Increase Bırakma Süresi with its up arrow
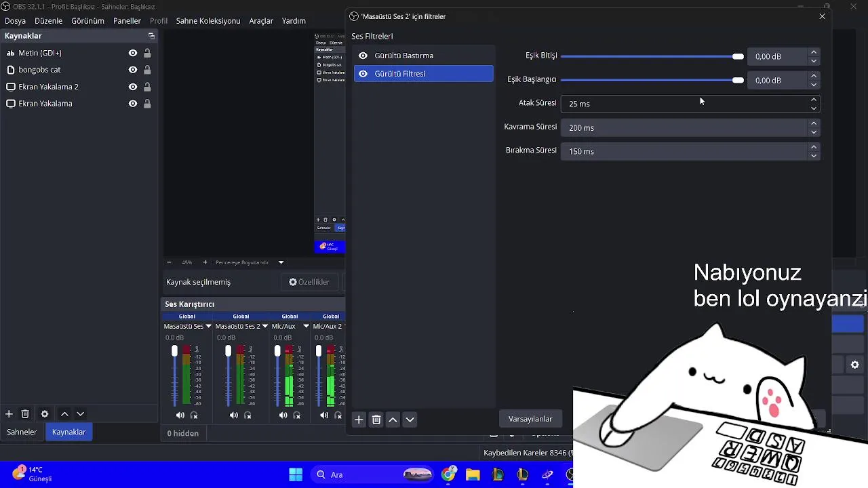The height and width of the screenshot is (488, 868). coord(814,147)
